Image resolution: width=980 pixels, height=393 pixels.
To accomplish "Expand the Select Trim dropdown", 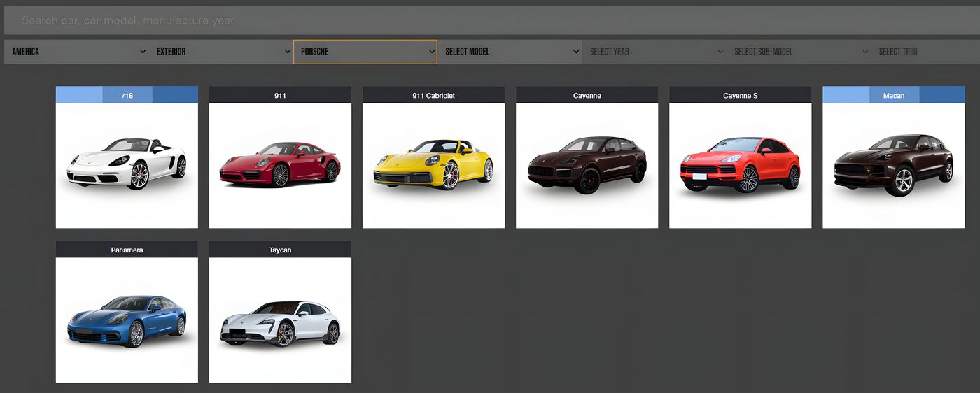I will [x=925, y=52].
